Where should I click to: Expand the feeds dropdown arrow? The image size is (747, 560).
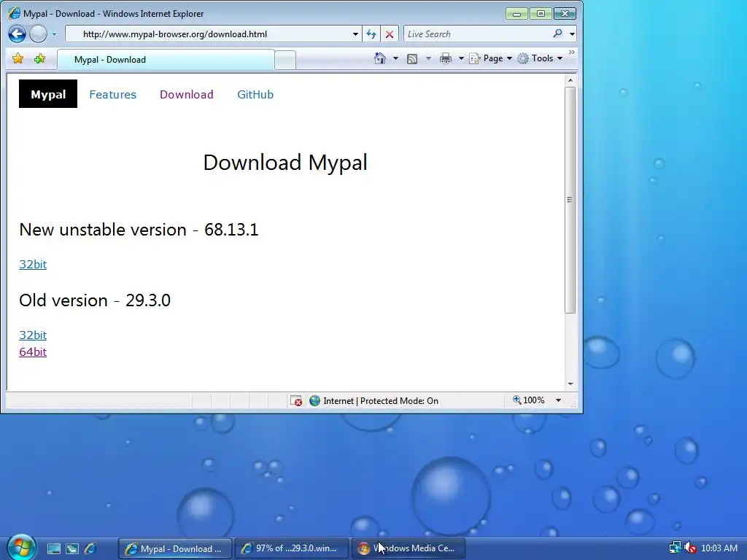428,58
